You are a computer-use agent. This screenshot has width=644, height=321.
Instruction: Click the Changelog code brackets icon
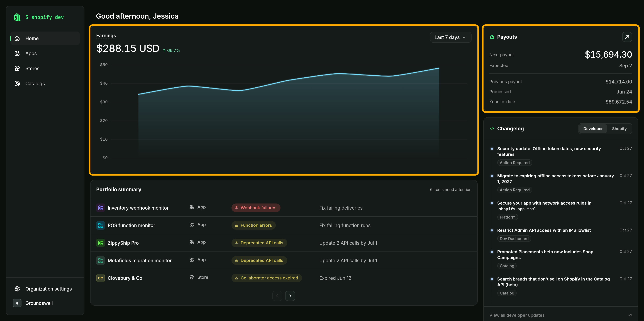pyautogui.click(x=492, y=129)
